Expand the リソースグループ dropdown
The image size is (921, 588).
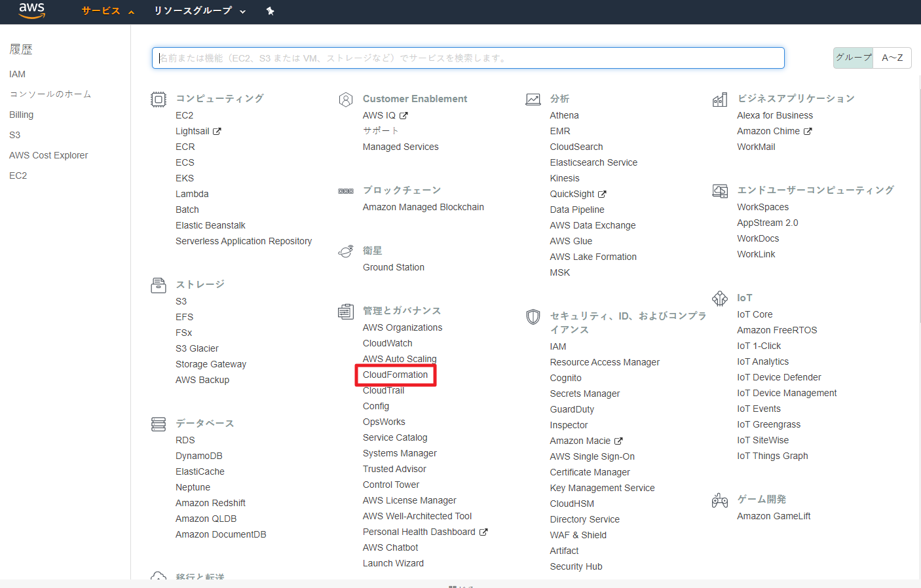point(199,11)
